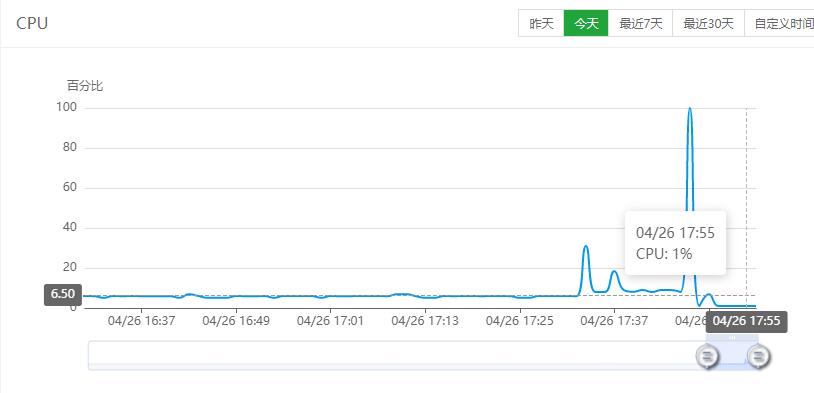
Task: Click the smaller peak above 04/26 17:37
Action: click(x=614, y=272)
